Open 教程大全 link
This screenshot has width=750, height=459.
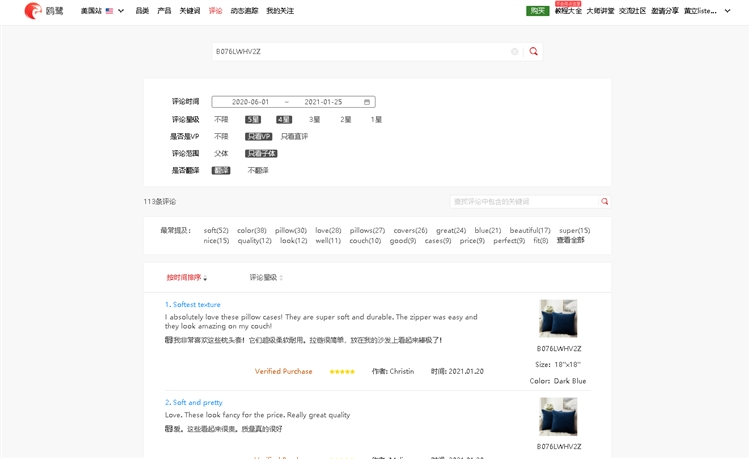coord(568,11)
